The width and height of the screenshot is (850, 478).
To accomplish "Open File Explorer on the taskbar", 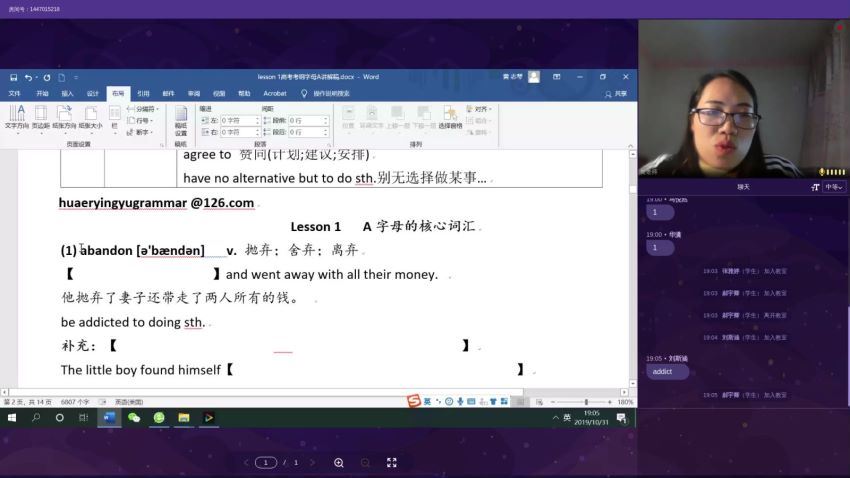I will 184,417.
